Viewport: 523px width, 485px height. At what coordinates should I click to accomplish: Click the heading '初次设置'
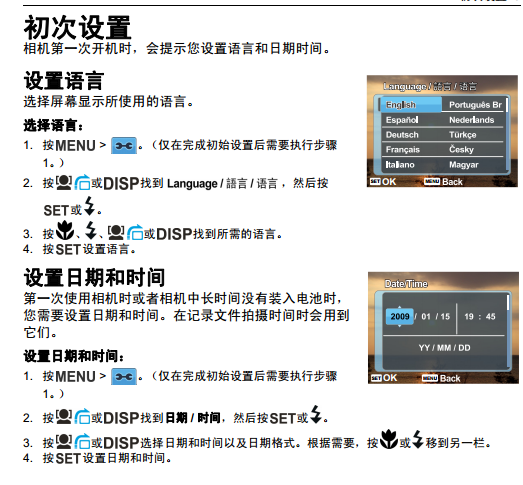pyautogui.click(x=77, y=27)
